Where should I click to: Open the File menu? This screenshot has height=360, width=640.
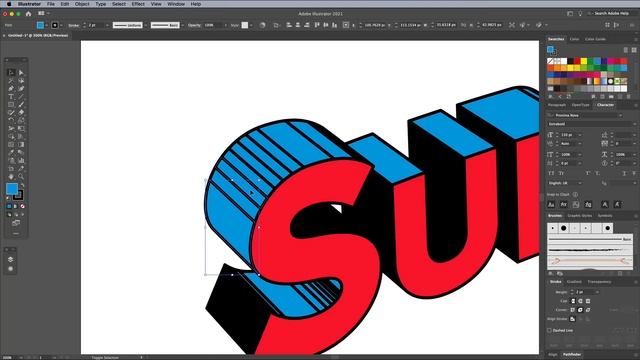(x=51, y=4)
